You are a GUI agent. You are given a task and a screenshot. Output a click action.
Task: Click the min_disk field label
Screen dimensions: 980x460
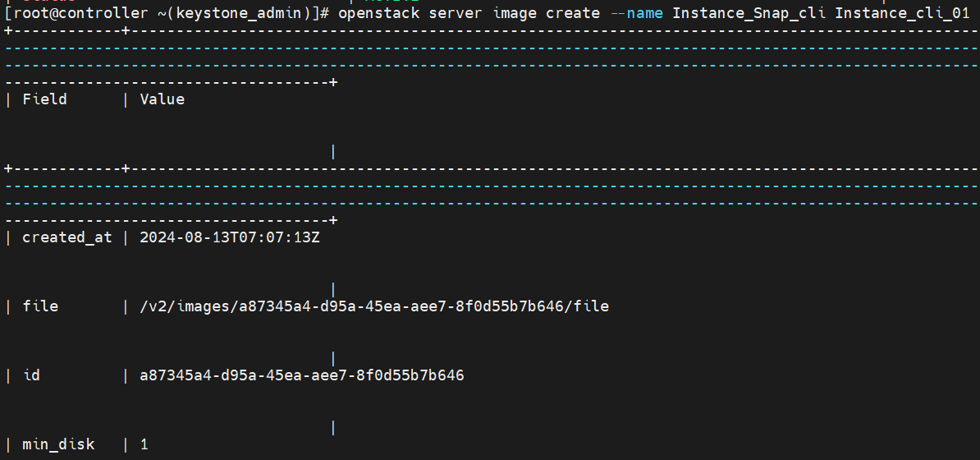(x=58, y=444)
